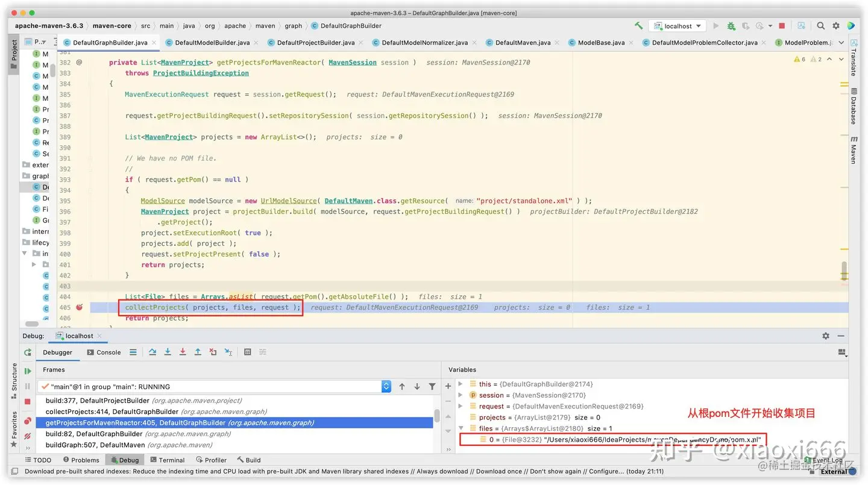Stop the debug session with red square

tap(28, 401)
